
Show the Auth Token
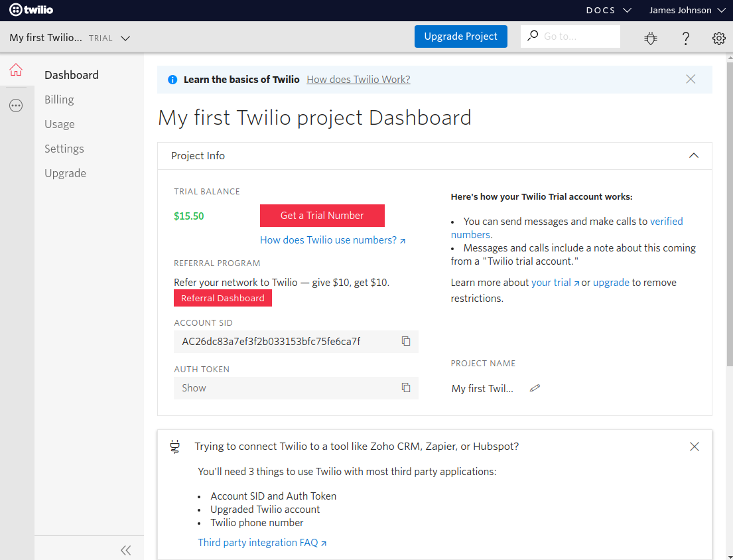pos(194,388)
